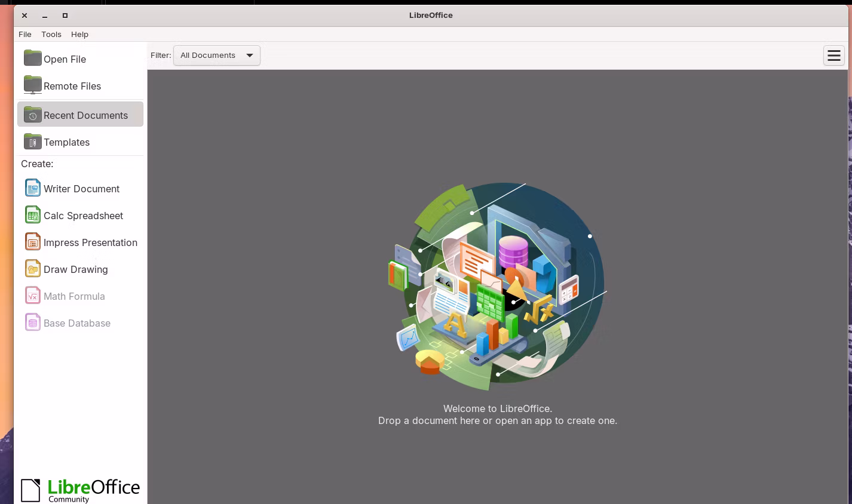The width and height of the screenshot is (852, 504).
Task: Click the Calc Spreadsheet icon
Action: pos(32,214)
